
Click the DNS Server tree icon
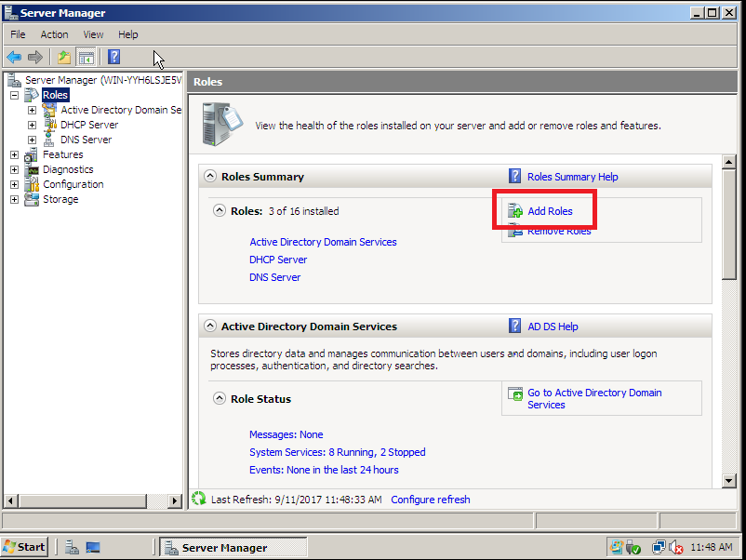(49, 140)
